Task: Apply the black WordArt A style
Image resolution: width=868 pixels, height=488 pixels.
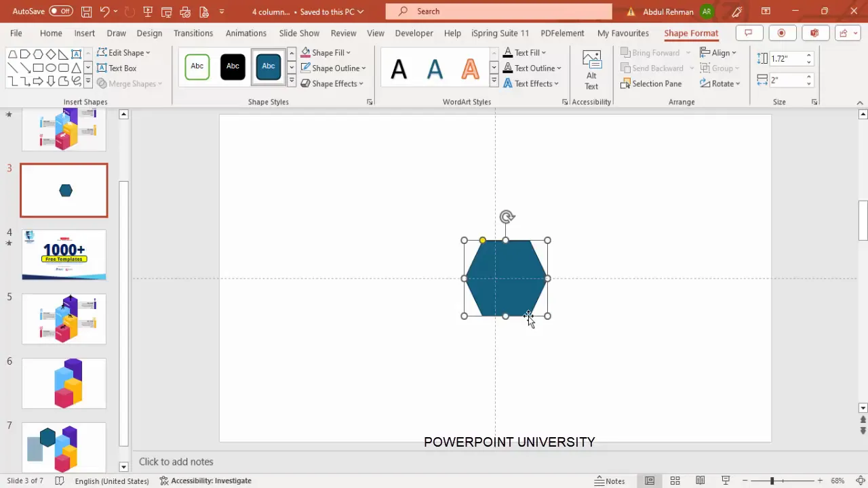Action: [x=399, y=68]
